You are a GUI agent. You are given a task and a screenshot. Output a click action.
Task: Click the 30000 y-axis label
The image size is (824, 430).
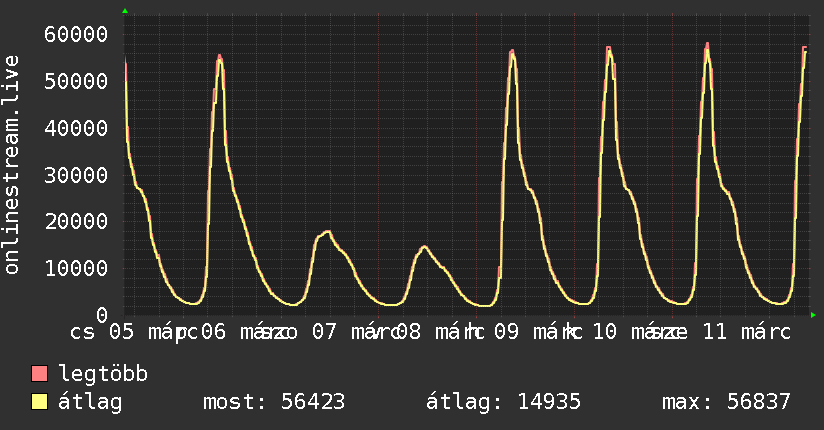[76, 175]
